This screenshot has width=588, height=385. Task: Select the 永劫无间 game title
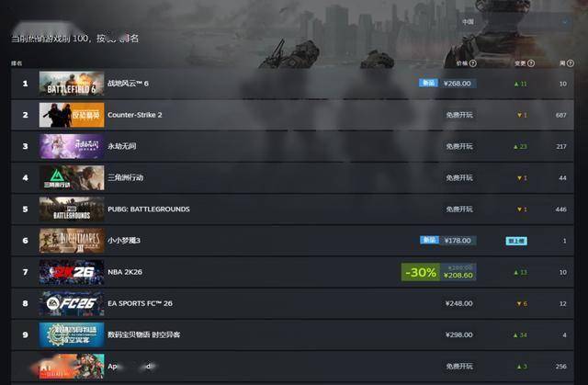click(x=121, y=146)
